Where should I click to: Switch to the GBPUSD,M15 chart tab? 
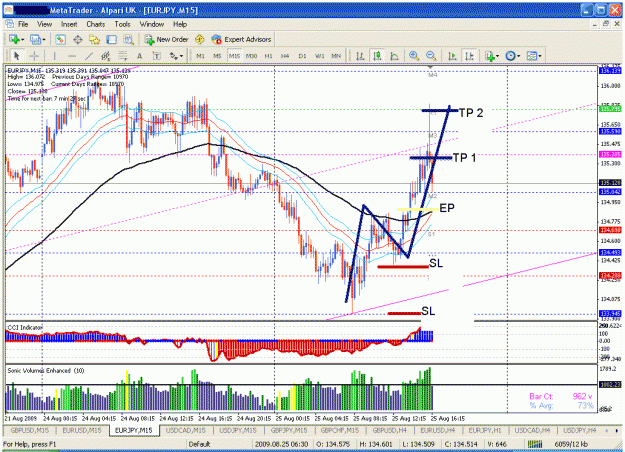click(29, 430)
